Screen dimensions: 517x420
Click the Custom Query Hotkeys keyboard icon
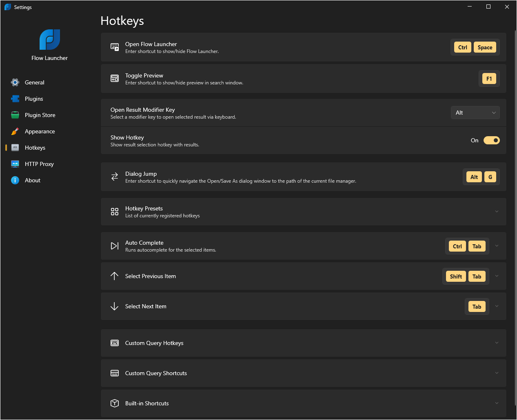pos(115,343)
